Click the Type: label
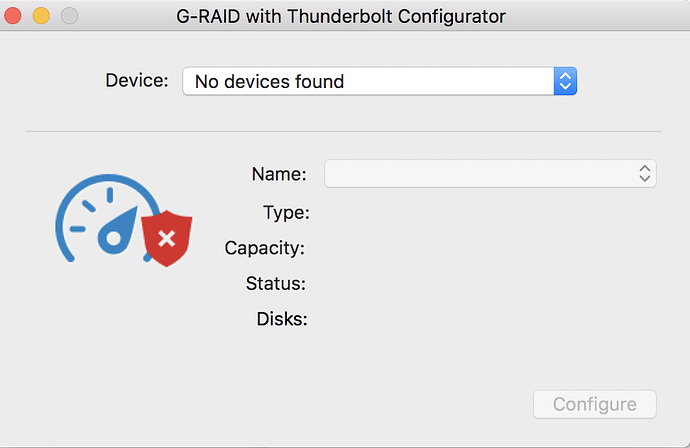Screen dimensions: 690x448 286,213
